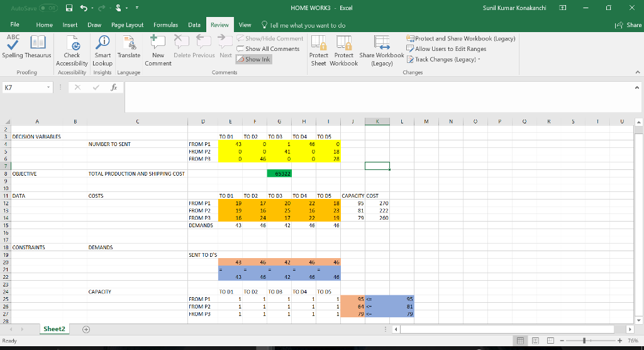Open Customize Quick Access Toolbar dropdown
Viewport: 644px width, 350px height.
136,8
